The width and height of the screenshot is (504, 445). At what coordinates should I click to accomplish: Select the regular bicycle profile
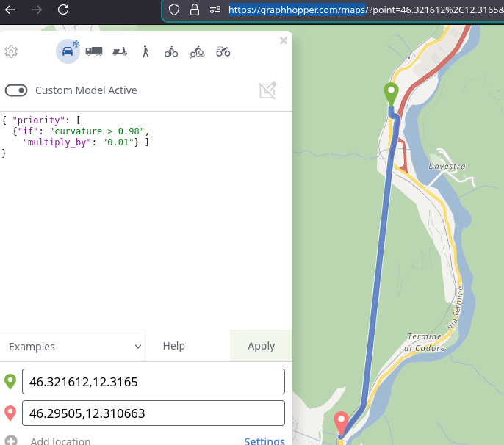tap(171, 51)
